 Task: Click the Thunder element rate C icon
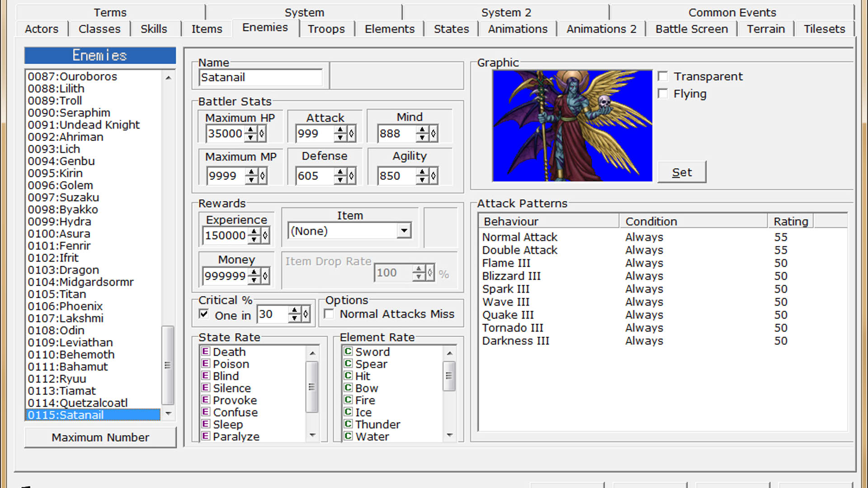pyautogui.click(x=348, y=424)
